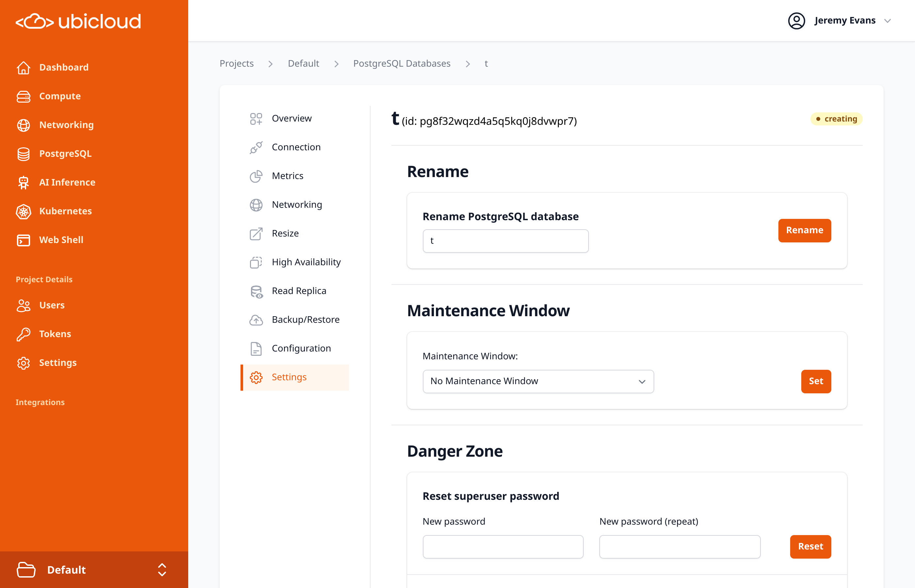Click the Tokens key icon
915x588 pixels.
coord(23,334)
